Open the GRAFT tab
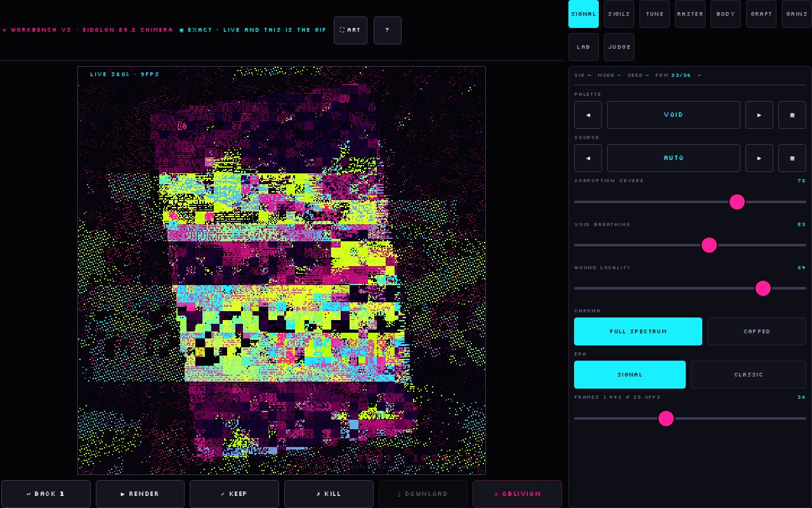This screenshot has width=812, height=508. [761, 14]
